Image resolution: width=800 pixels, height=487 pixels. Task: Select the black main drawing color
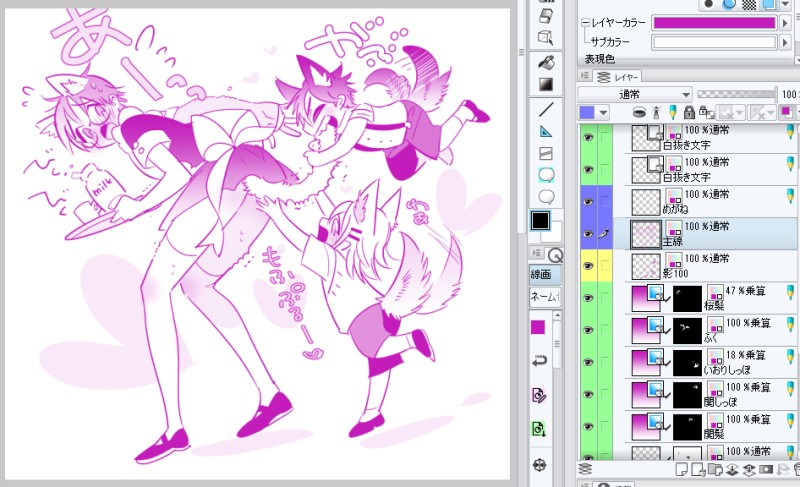540,221
